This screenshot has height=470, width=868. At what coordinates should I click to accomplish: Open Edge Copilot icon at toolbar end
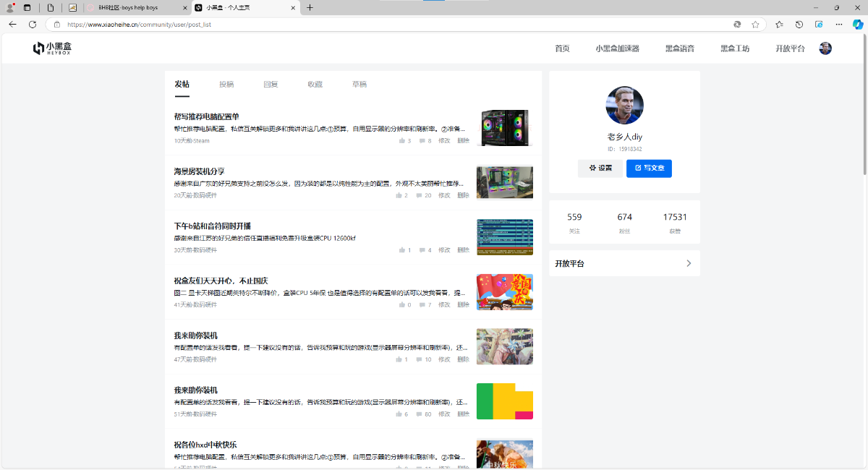click(858, 24)
